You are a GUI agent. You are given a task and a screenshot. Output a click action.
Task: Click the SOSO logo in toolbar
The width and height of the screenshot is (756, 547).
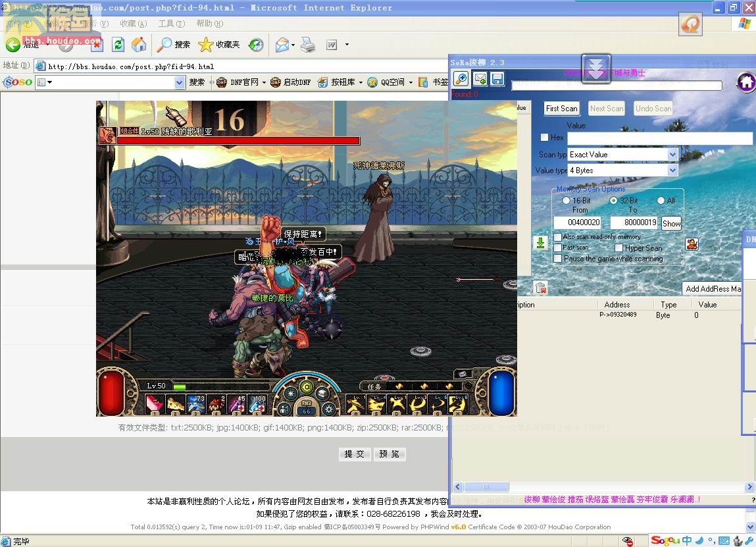(x=17, y=82)
